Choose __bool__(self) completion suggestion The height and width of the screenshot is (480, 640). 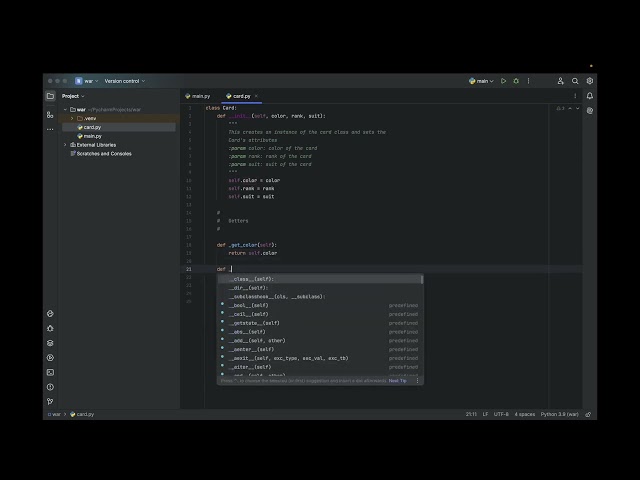[319, 305]
